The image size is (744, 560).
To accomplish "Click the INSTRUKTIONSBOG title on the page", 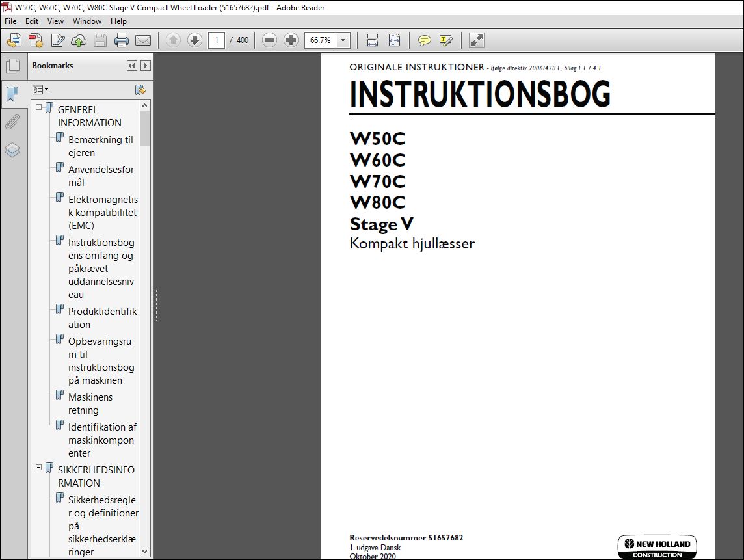I will click(480, 94).
